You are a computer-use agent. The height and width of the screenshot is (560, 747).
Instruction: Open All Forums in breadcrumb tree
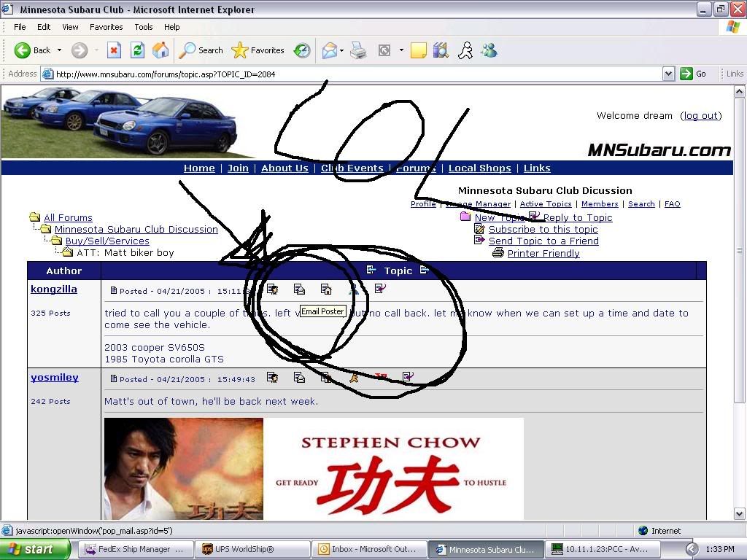point(68,217)
